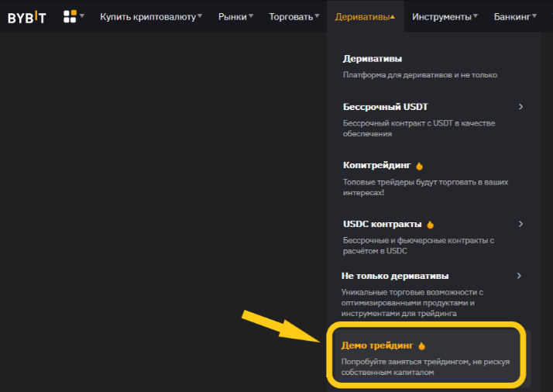Expand the Не только деривативы chevron
The width and height of the screenshot is (553, 392).
(x=519, y=276)
